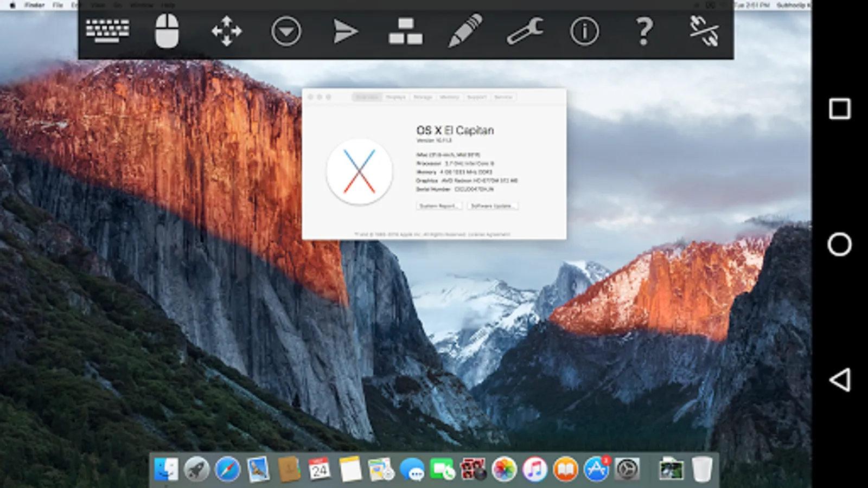868x488 pixels.
Task: Switch to the Storage tab
Action: tap(423, 97)
